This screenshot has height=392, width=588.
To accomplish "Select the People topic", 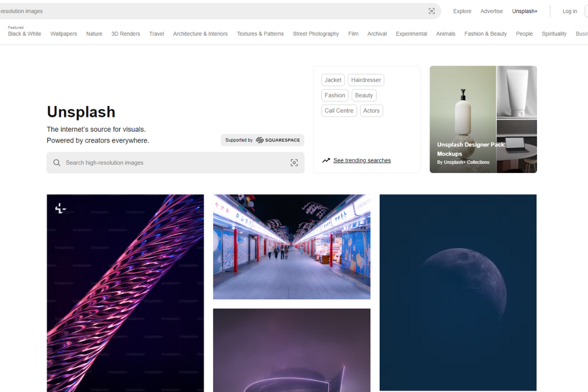I will click(x=524, y=34).
